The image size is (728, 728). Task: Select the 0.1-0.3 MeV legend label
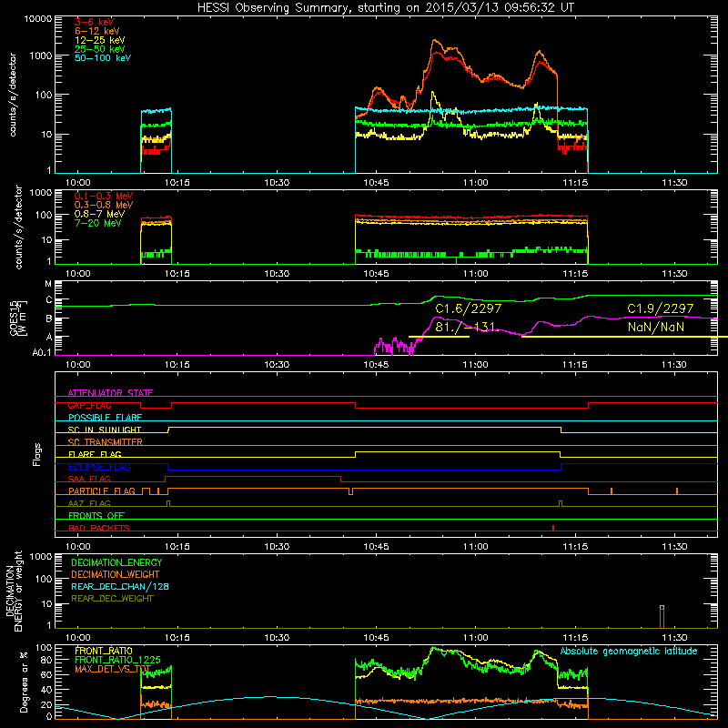coord(104,196)
